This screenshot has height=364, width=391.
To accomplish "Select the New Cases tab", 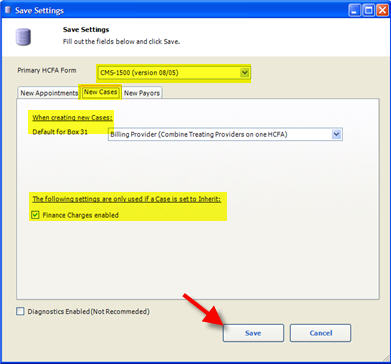I will tap(100, 92).
